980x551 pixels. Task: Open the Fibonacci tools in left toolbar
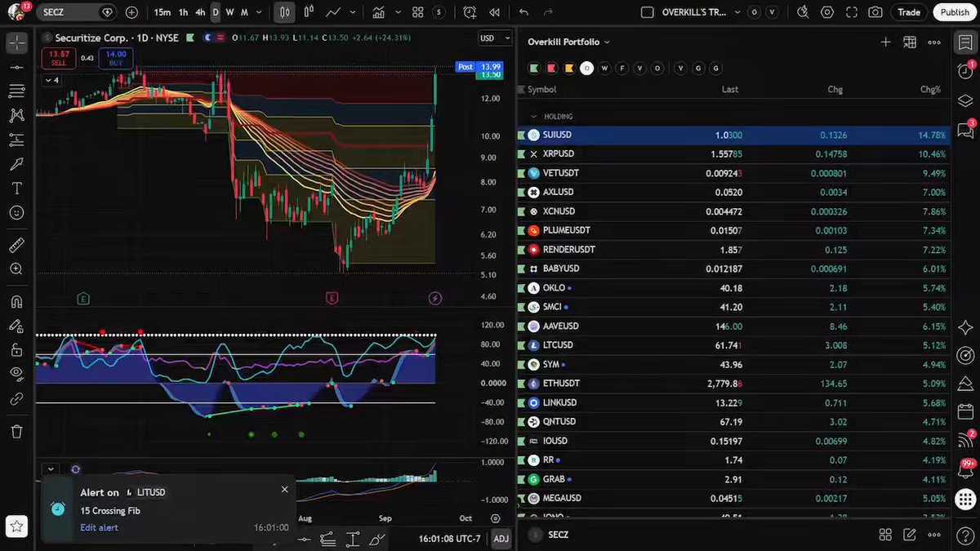[x=16, y=91]
